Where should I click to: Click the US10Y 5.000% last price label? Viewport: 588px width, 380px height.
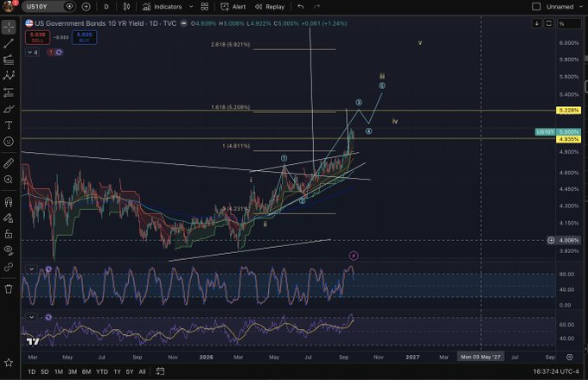(558, 132)
